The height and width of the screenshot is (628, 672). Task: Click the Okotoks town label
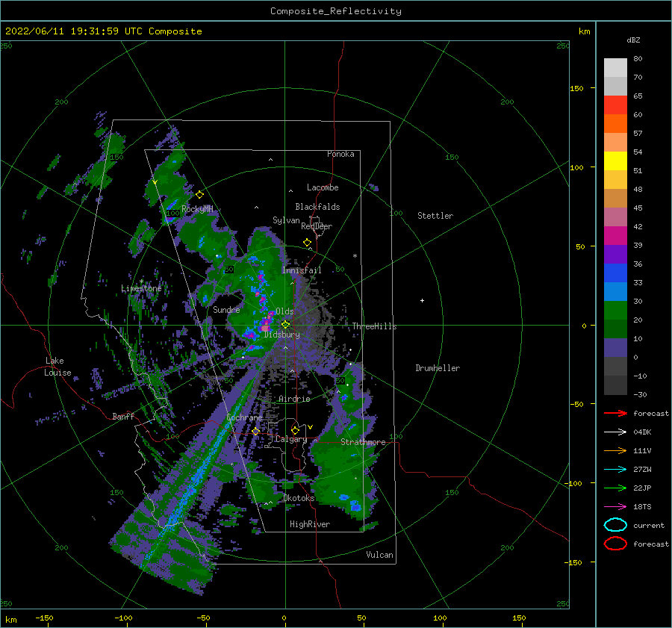[299, 498]
